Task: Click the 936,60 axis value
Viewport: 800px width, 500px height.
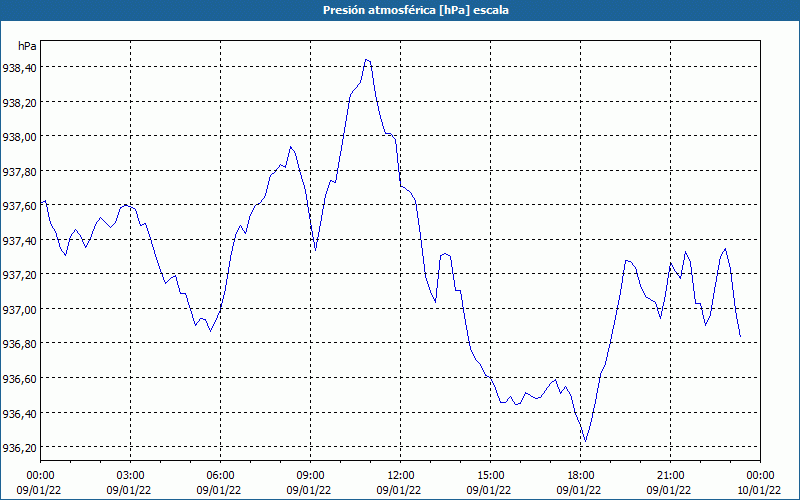Action: (19, 379)
